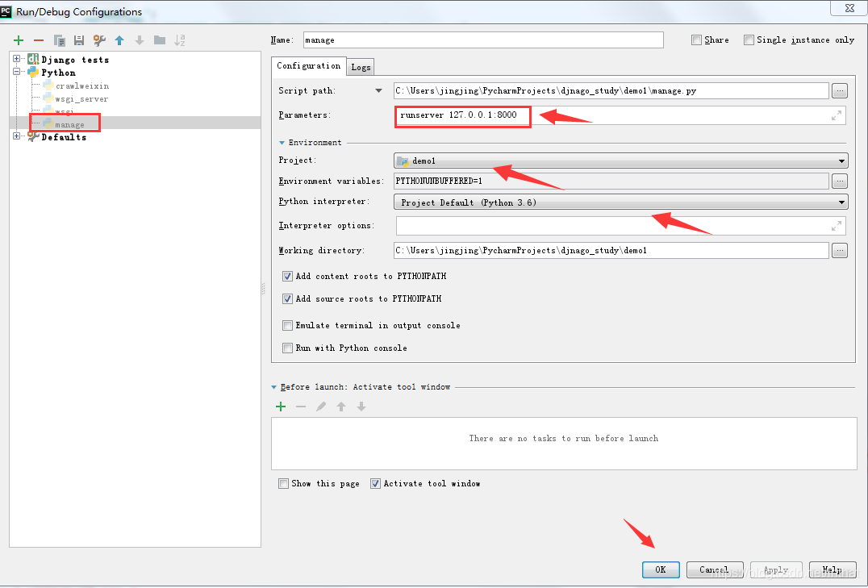Select the manage configuration

pos(69,124)
